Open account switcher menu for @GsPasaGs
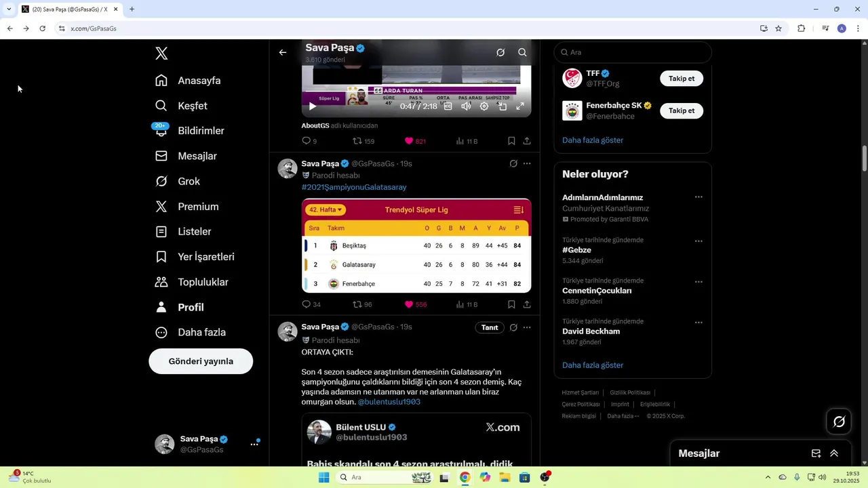 [254, 444]
